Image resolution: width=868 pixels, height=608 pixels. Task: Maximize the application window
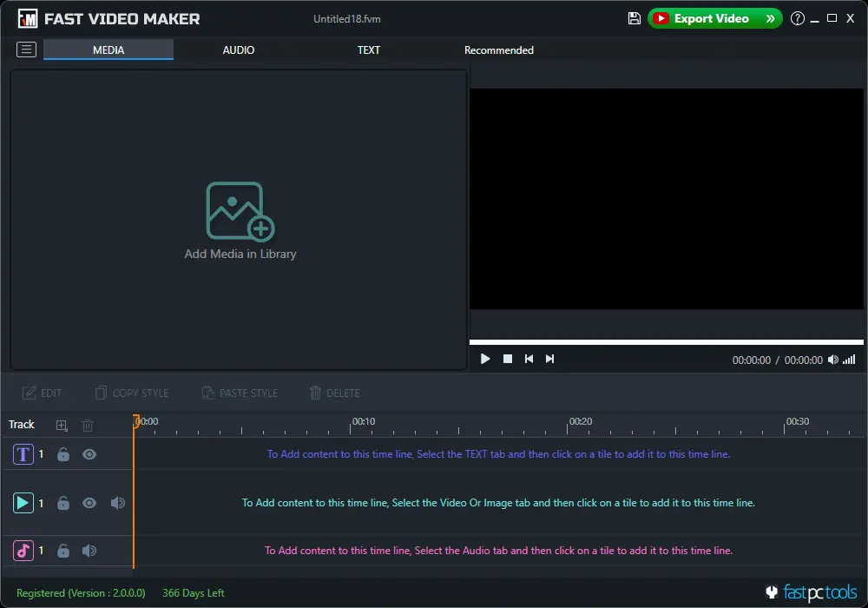[x=832, y=18]
